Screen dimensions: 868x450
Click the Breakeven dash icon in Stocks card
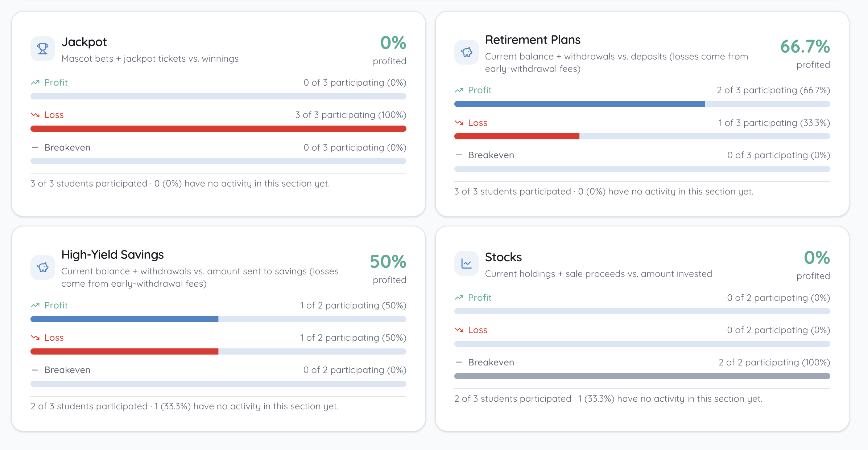click(459, 362)
